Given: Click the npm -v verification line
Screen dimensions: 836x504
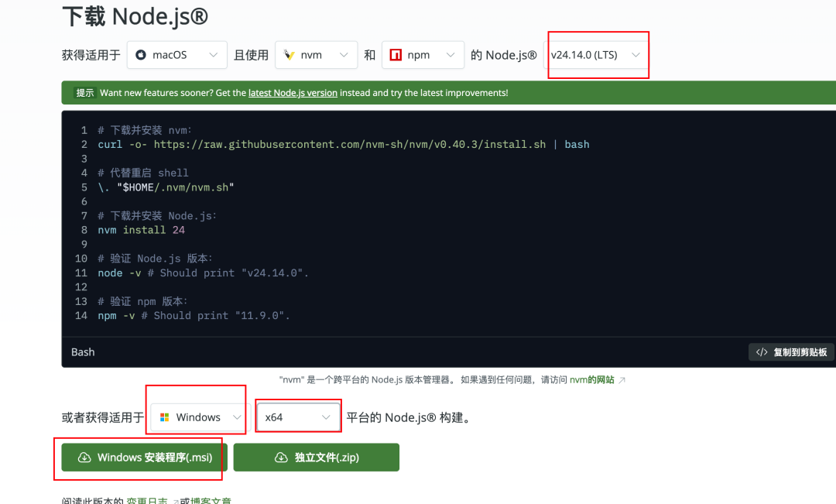Looking at the screenshot, I should 194,316.
